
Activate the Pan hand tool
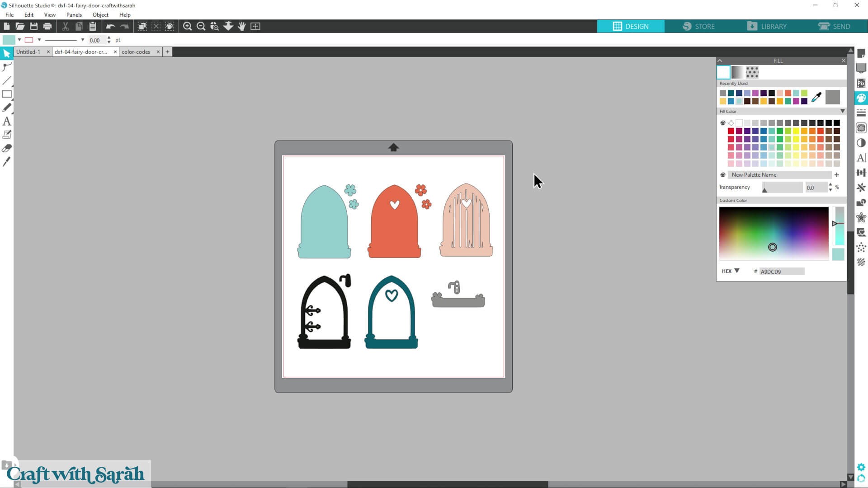tap(242, 26)
